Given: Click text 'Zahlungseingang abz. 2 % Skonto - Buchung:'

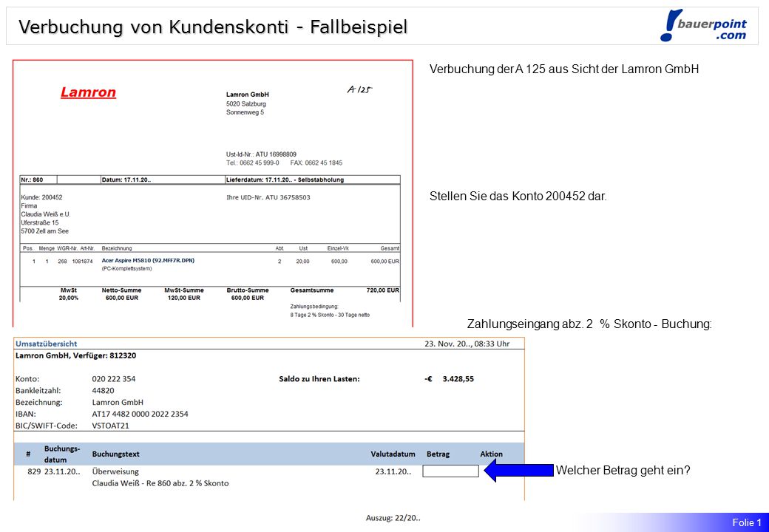Looking at the screenshot, I should click(x=589, y=324).
